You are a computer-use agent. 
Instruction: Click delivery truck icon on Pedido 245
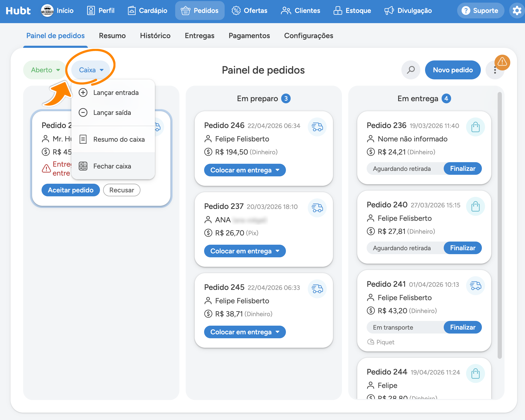[317, 289]
